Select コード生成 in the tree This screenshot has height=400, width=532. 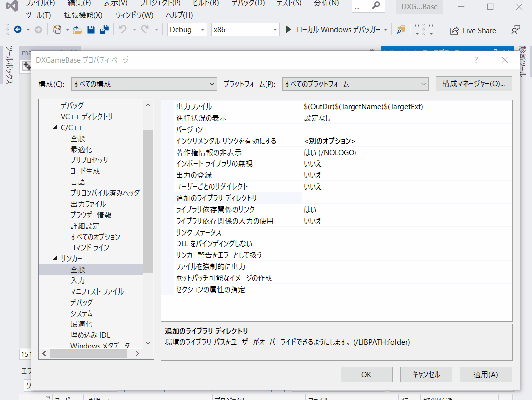pyautogui.click(x=85, y=171)
